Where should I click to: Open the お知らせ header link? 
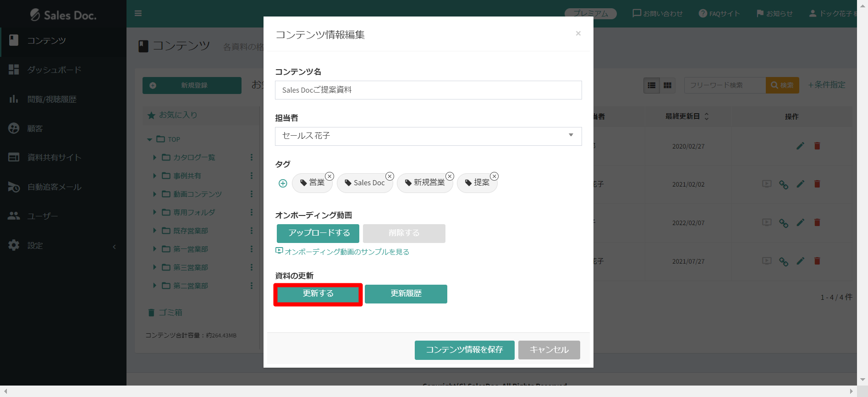click(775, 14)
